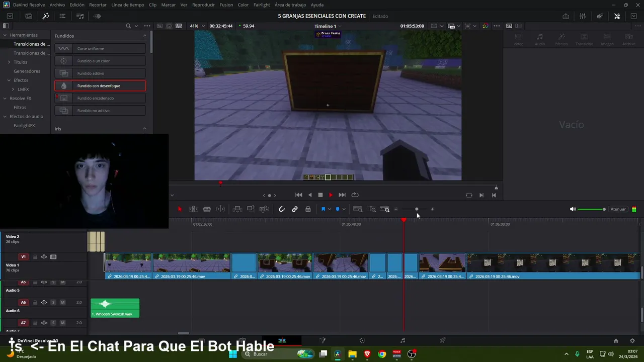Toggle the Atenuar dim audio button

pos(618,209)
